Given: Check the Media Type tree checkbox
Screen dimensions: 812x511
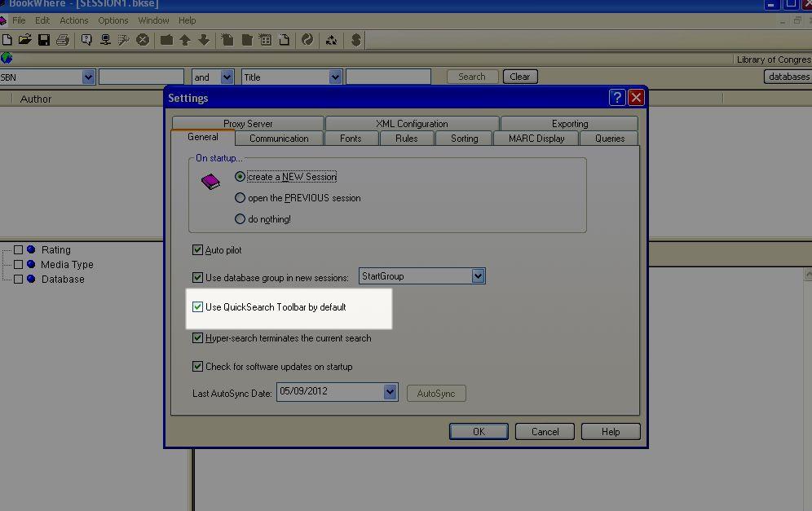Looking at the screenshot, I should [x=18, y=265].
